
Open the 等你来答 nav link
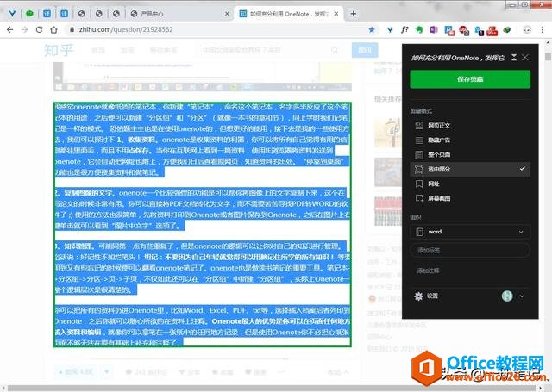tap(163, 50)
